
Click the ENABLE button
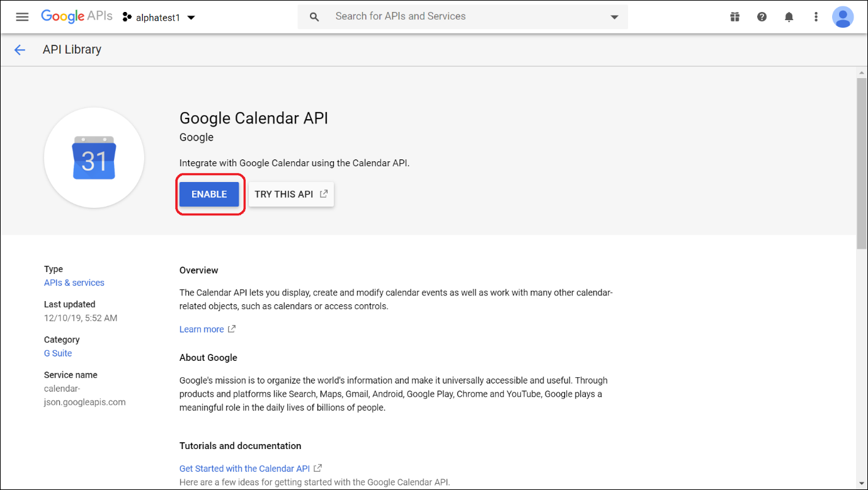point(209,194)
